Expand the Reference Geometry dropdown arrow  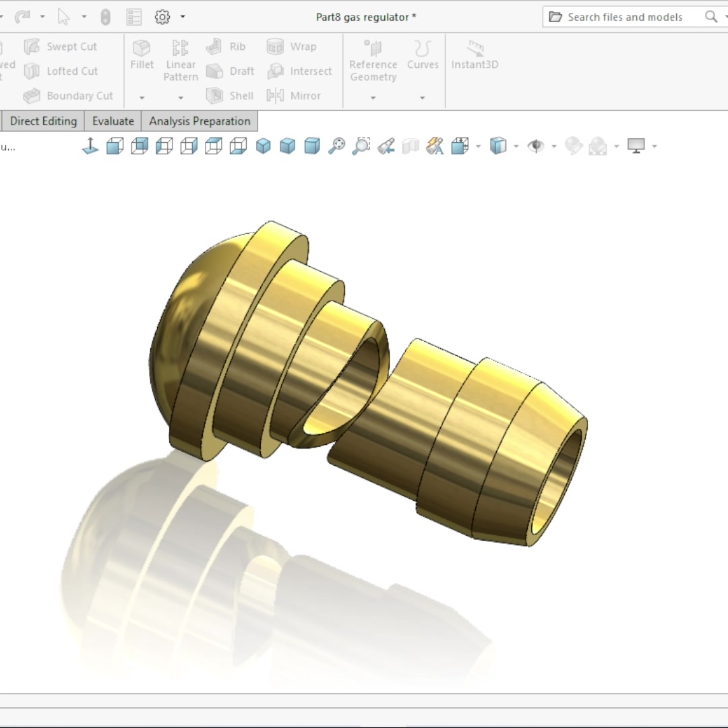click(x=373, y=98)
